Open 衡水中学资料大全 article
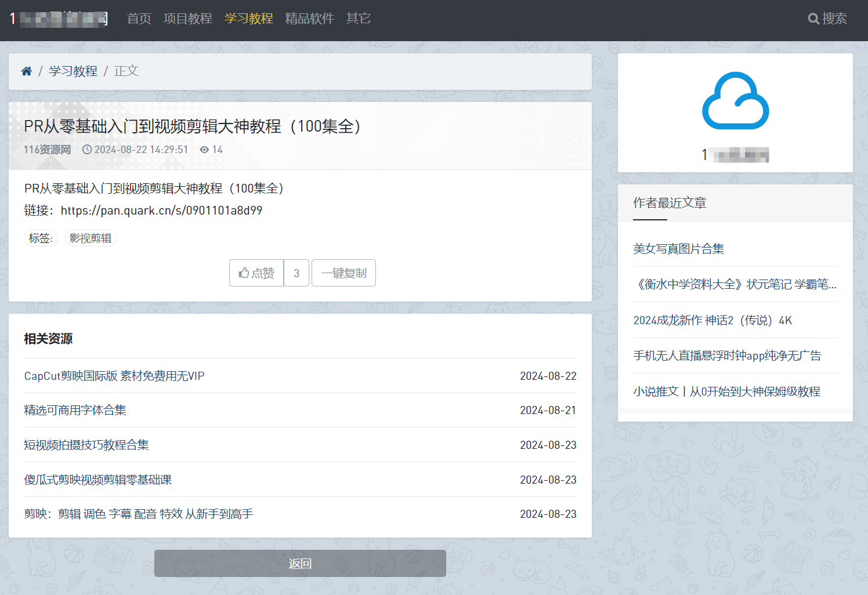Image resolution: width=868 pixels, height=595 pixels. (x=735, y=284)
